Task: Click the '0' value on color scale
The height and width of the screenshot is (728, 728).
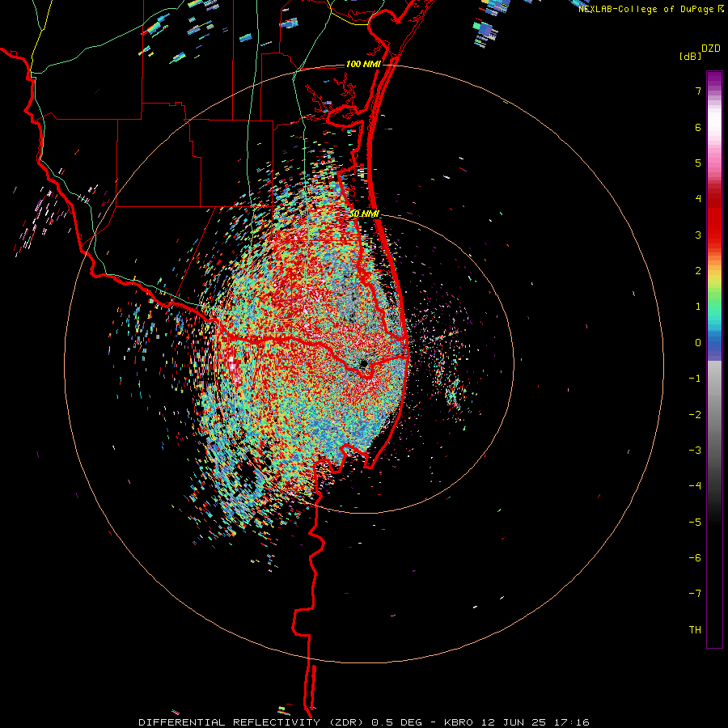Action: tap(698, 343)
